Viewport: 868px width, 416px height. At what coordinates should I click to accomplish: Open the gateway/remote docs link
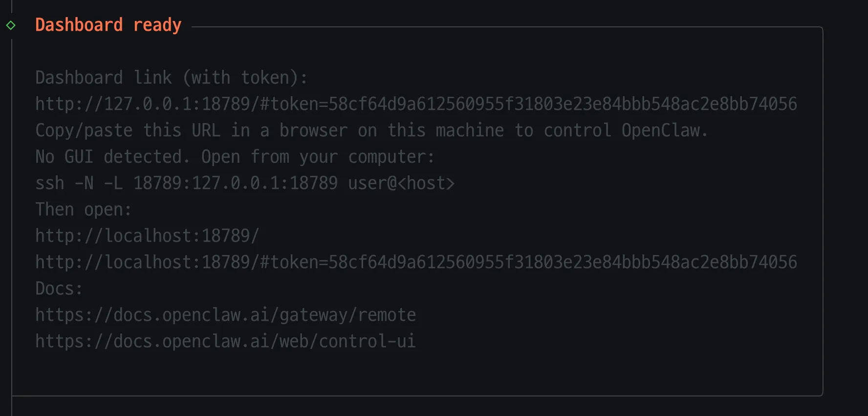[225, 315]
